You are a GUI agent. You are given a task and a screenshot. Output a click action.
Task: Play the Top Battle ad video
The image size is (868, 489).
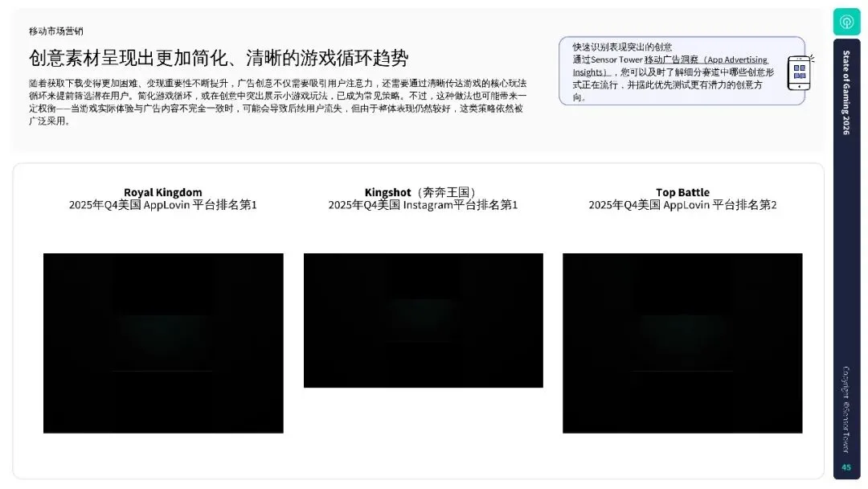click(682, 343)
